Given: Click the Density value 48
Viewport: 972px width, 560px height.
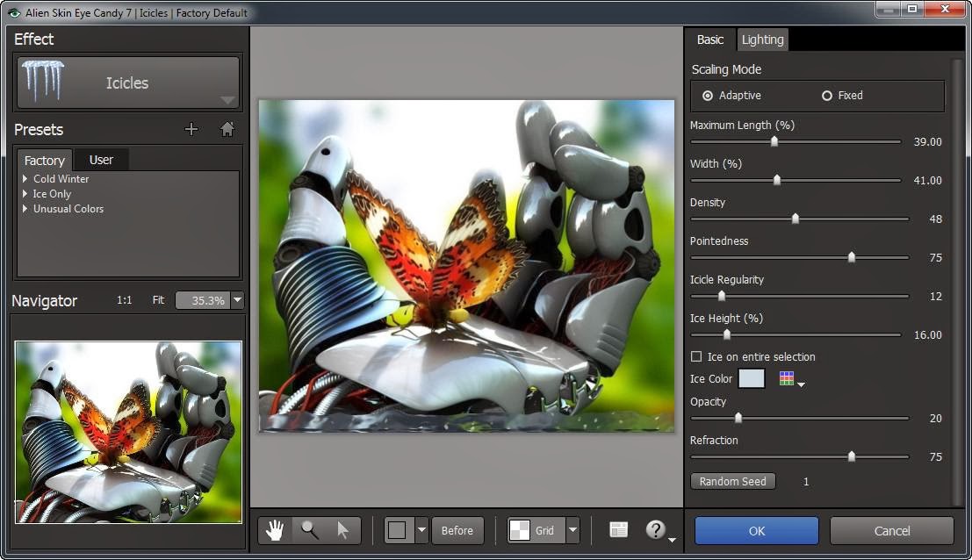Looking at the screenshot, I should (x=935, y=219).
